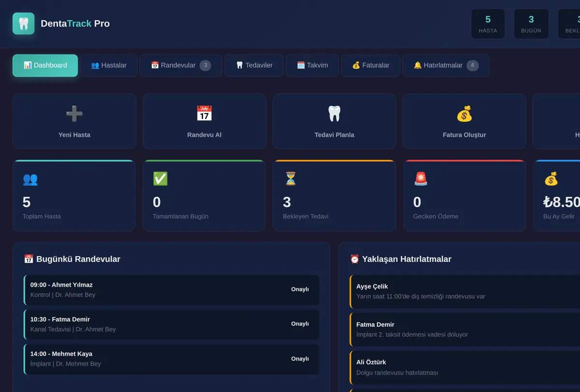This screenshot has height=392, width=580.
Task: Open the 09:00 Ahmet Yılmaz appointment
Action: point(172,290)
